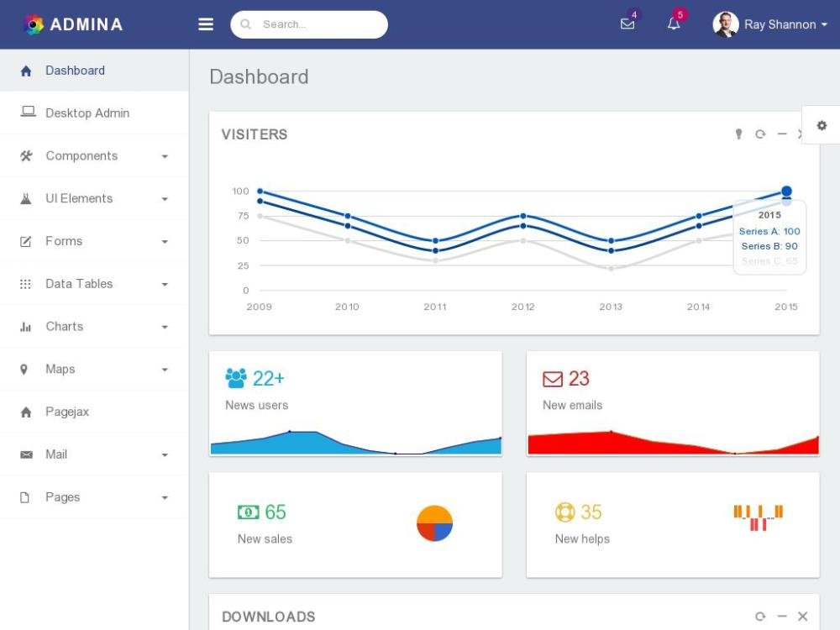
Task: Click the hamburger menu icon
Action: tap(206, 24)
